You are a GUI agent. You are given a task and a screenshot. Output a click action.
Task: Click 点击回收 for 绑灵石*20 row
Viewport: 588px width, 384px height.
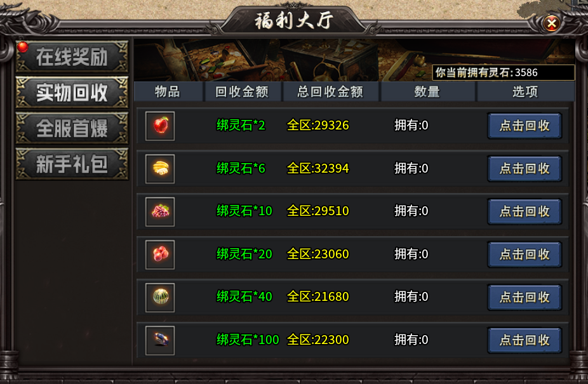click(525, 255)
